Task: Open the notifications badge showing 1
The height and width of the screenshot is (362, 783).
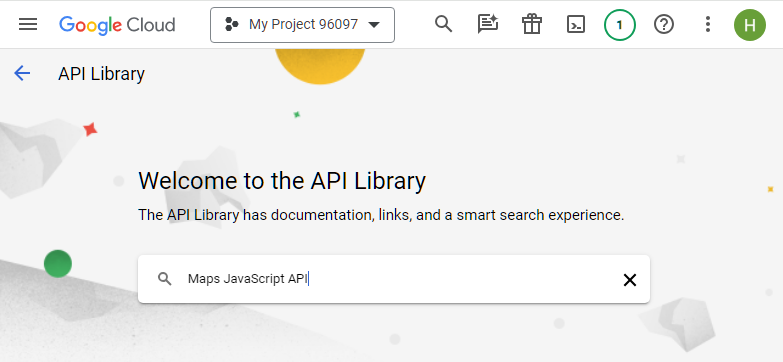Action: click(x=620, y=24)
